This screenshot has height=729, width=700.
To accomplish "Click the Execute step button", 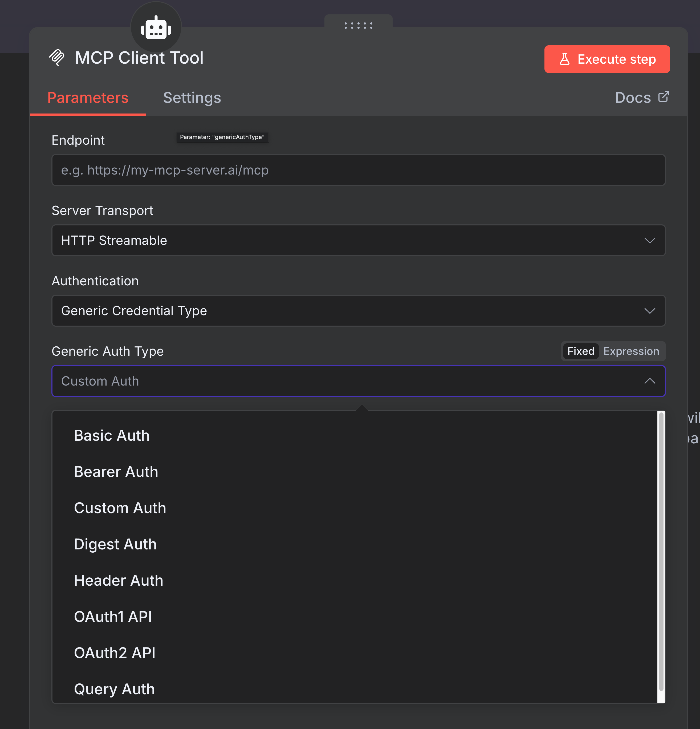I will 607,59.
